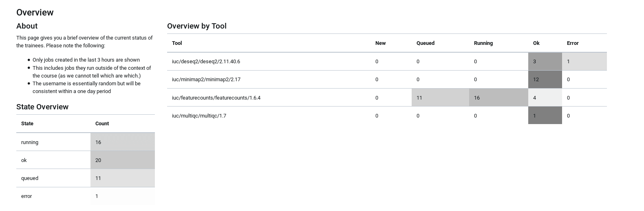Click the iuc/deseq2/deseq2/2.11.40.6 tool name
Viewport: 644px width, 211px height.
(x=206, y=62)
